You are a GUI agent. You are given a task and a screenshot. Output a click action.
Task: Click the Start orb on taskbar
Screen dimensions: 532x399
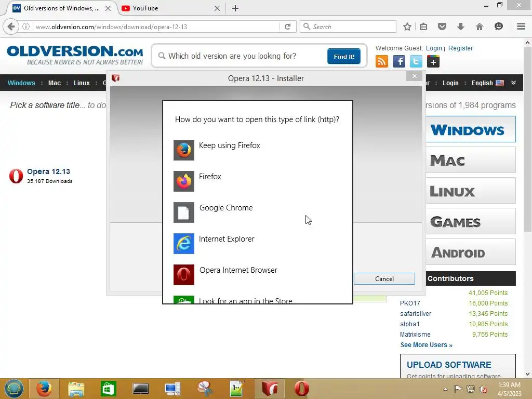[14, 389]
